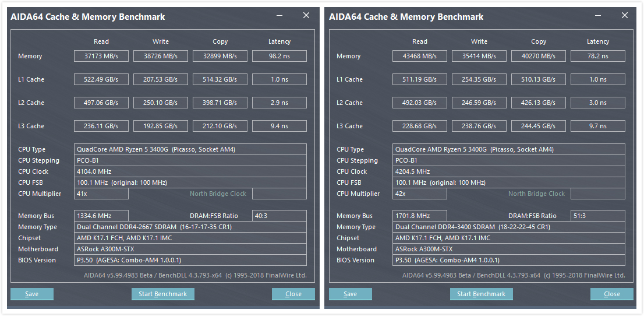
Task: Select the 51:3 DRAM:FSB Ratio field
Action: [x=597, y=216]
